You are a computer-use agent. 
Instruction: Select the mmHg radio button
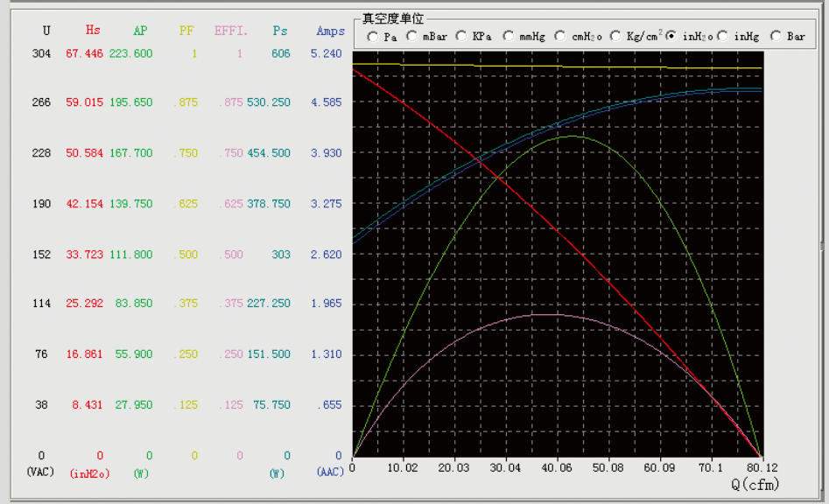pos(508,37)
